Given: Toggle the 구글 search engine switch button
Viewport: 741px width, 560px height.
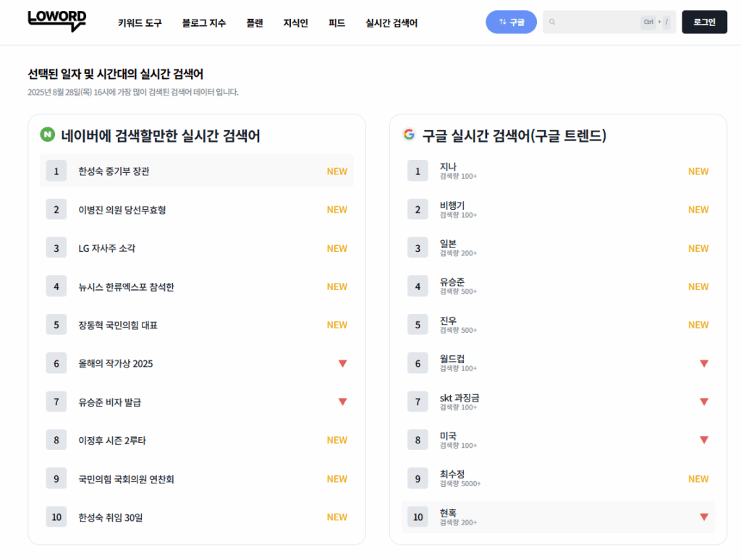Looking at the screenshot, I should point(511,22).
